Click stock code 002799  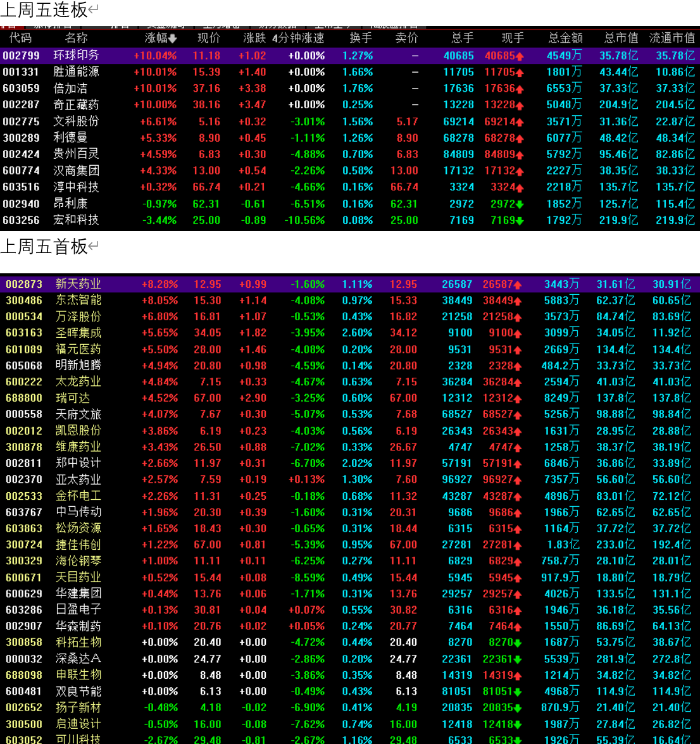click(x=21, y=56)
